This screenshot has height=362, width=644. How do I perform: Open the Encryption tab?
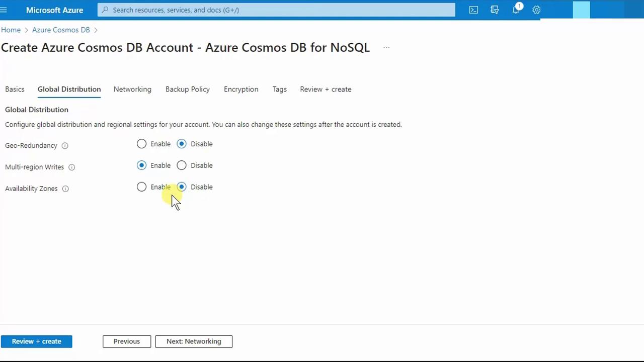[241, 89]
